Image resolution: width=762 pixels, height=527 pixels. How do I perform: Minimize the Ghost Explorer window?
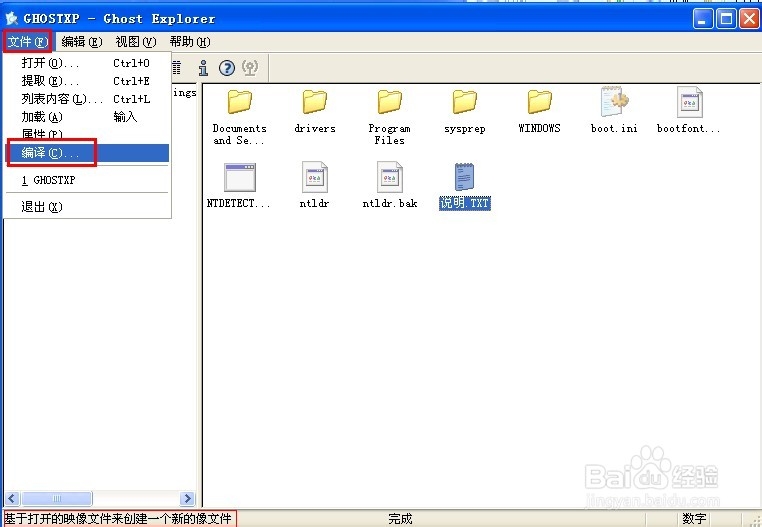pyautogui.click(x=703, y=19)
